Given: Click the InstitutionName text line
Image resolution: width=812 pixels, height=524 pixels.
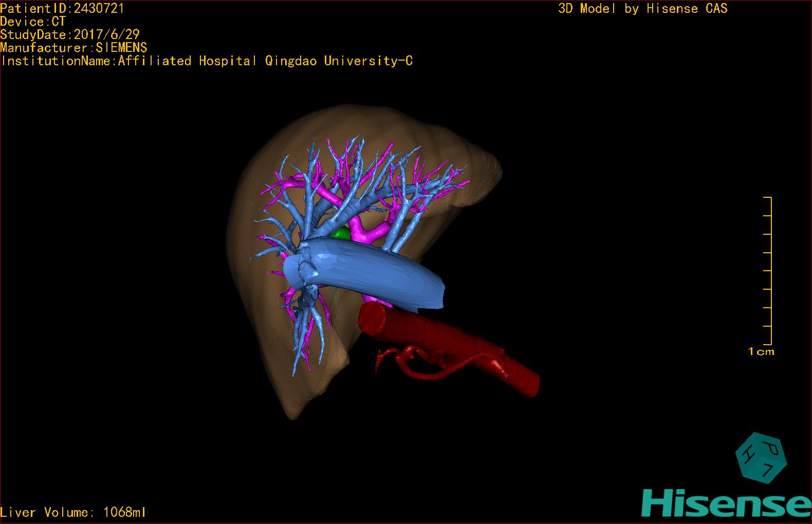Looking at the screenshot, I should click(x=207, y=61).
